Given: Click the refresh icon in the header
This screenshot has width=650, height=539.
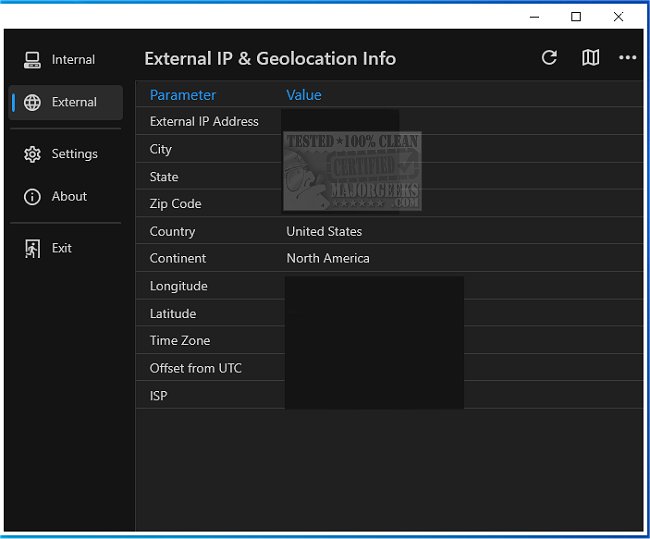Looking at the screenshot, I should (549, 58).
